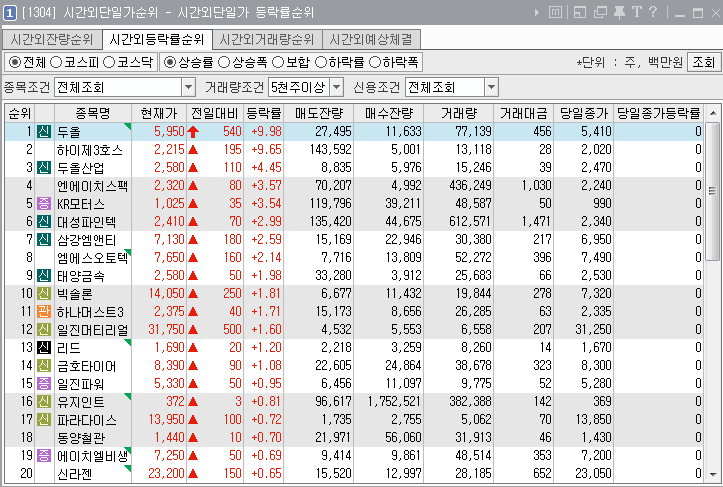Click the 신 badge beside 두올
Image resolution: width=723 pixels, height=487 pixels.
44,131
